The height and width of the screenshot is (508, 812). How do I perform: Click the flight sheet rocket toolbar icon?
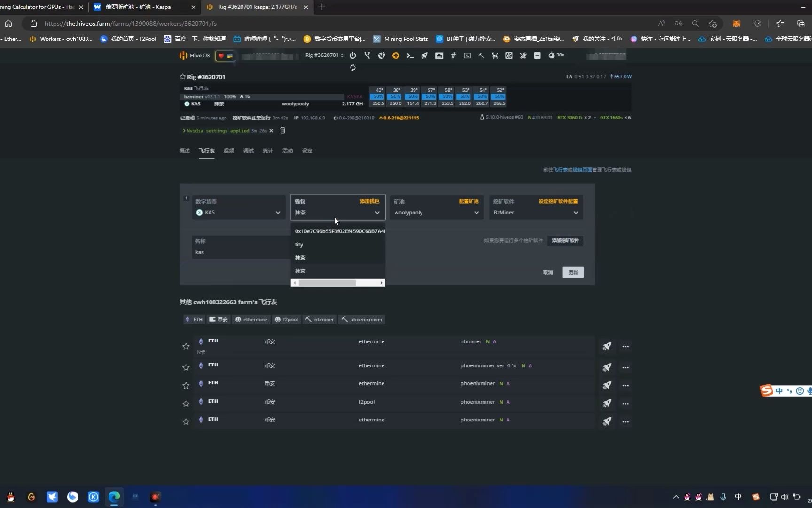(424, 56)
